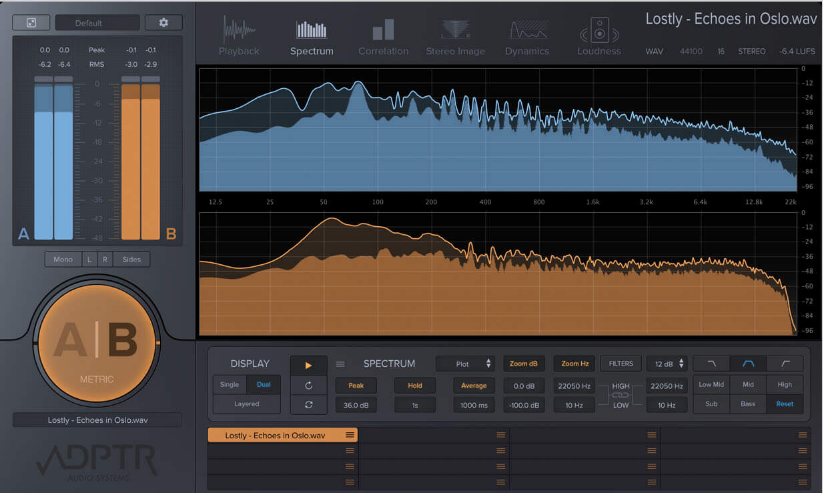Click the FILTERS button
823x493 pixels.
621,364
